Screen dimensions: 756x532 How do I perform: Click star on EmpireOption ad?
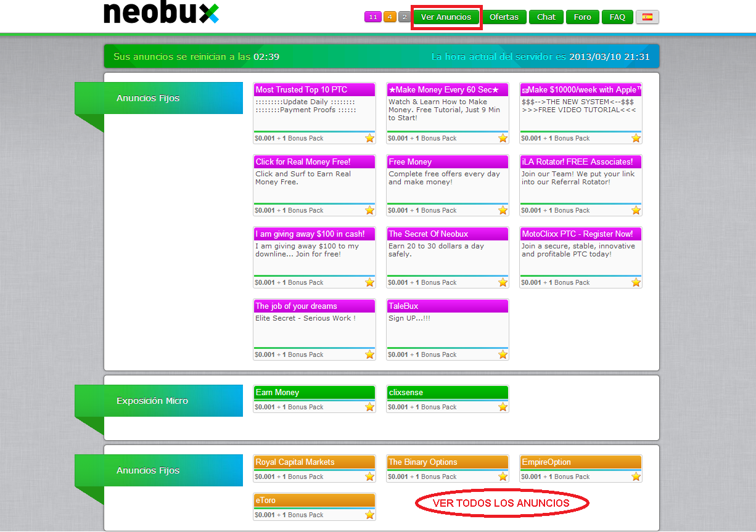pos(636,477)
